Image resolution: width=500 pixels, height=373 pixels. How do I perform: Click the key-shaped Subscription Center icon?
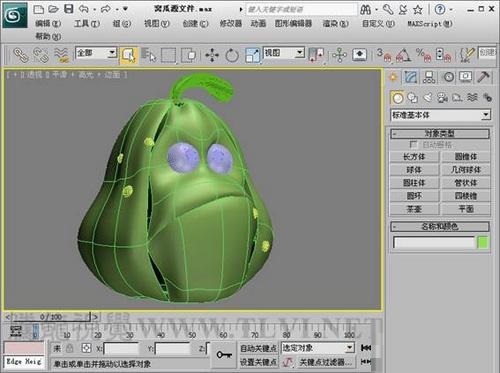coord(388,10)
